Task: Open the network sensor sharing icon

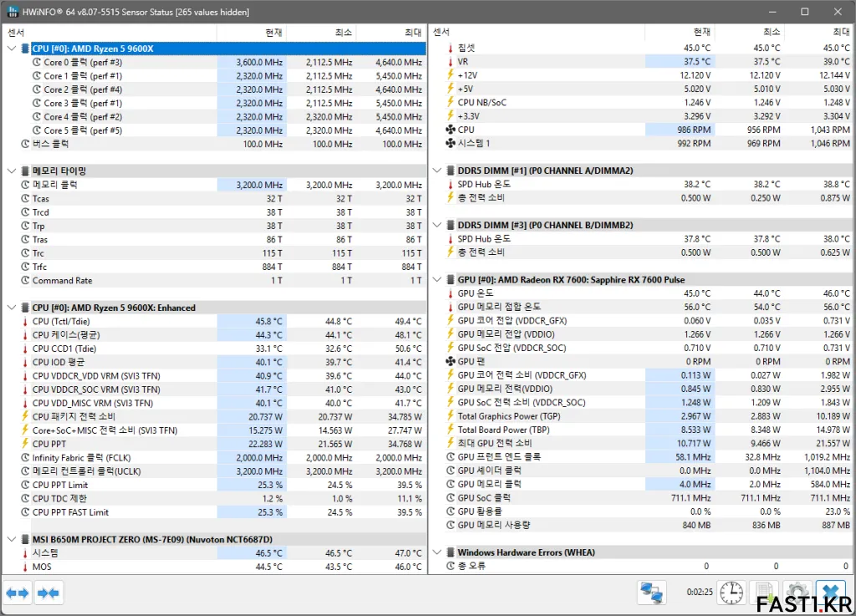Action: click(651, 593)
